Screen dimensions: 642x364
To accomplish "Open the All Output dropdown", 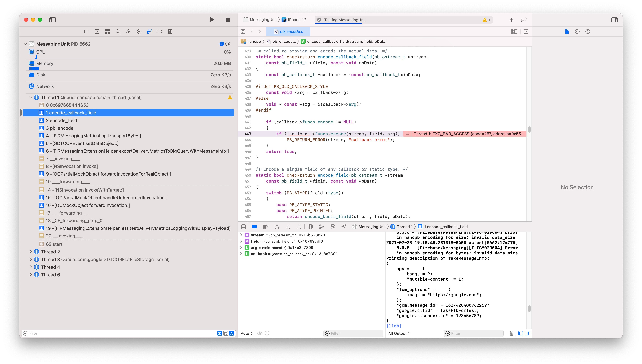I will coord(399,333).
